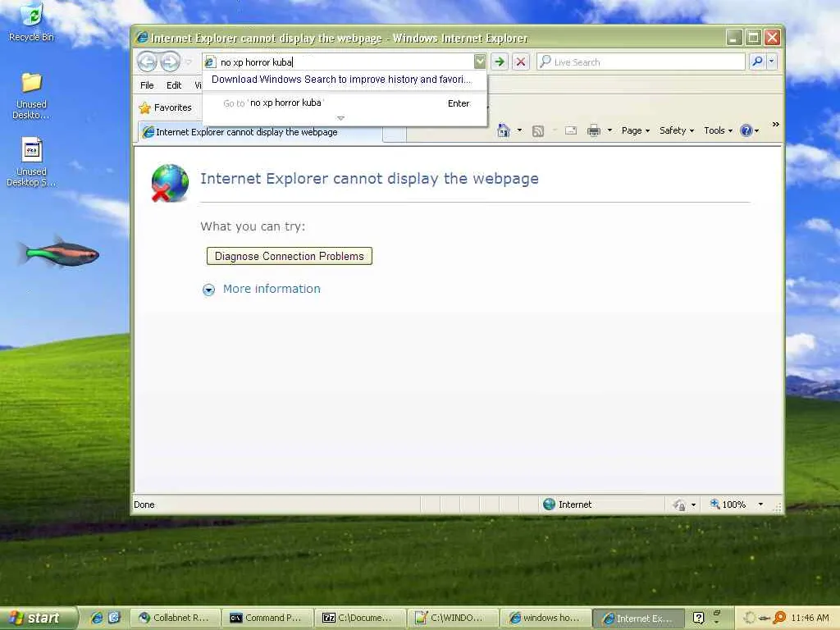Expand the More information arrow
This screenshot has width=840, height=630.
click(208, 290)
